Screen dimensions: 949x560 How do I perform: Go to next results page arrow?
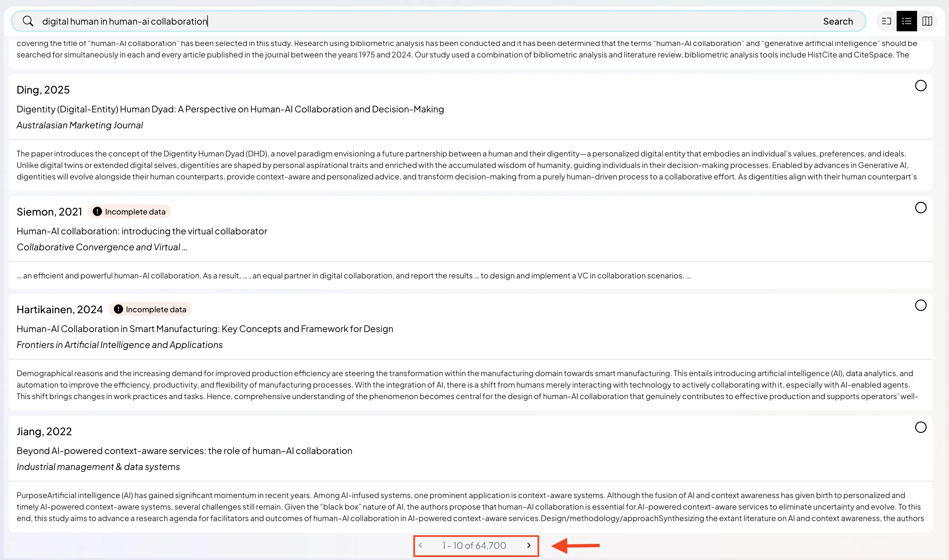pyautogui.click(x=529, y=546)
